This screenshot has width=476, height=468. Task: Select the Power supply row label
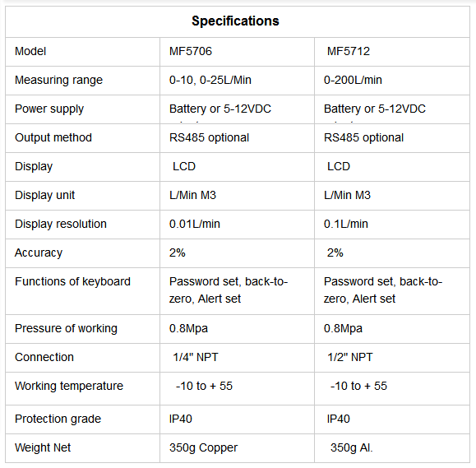(49, 109)
